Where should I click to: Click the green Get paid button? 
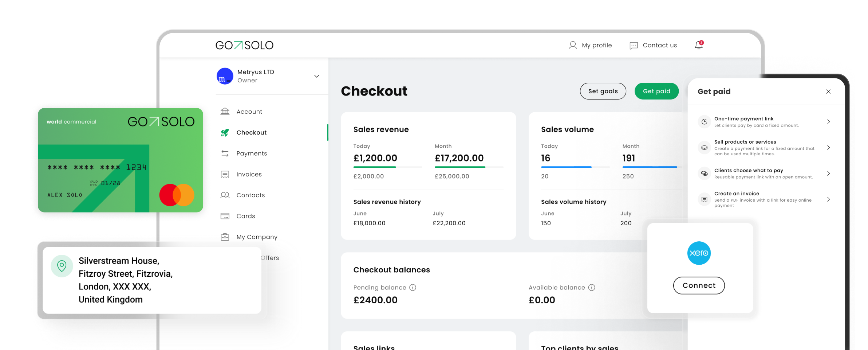pos(656,91)
